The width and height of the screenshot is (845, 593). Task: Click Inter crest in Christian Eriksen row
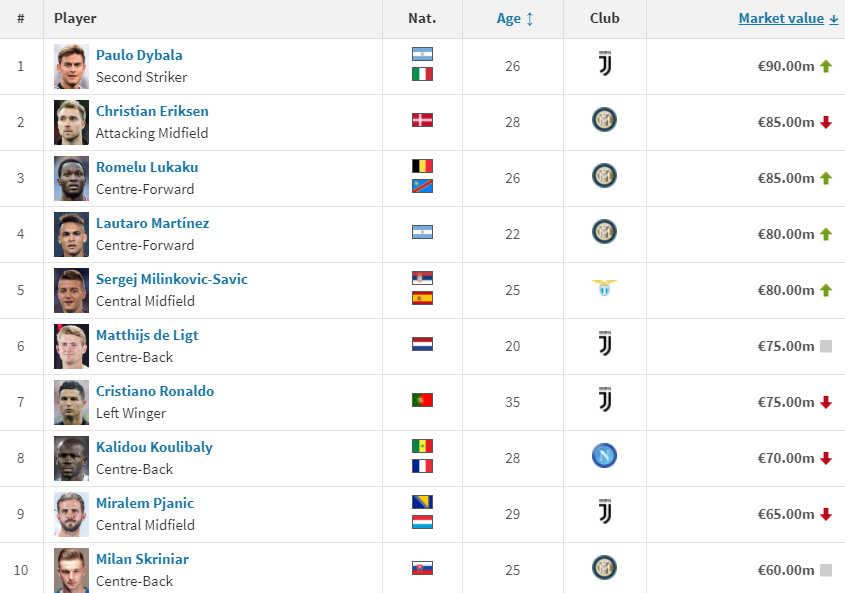[x=604, y=121]
